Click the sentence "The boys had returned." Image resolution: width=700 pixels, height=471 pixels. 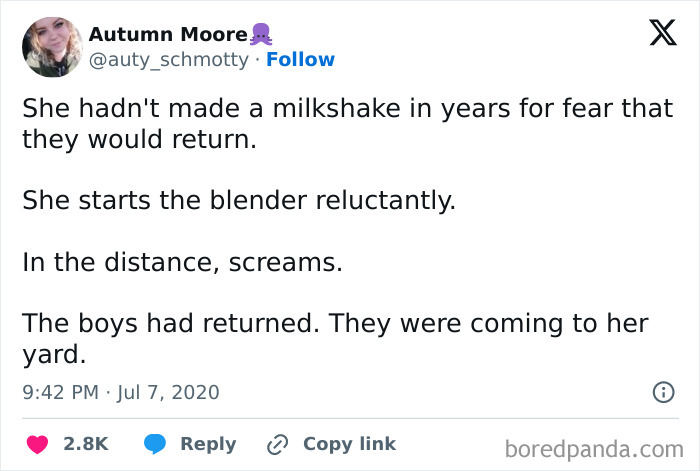(168, 326)
